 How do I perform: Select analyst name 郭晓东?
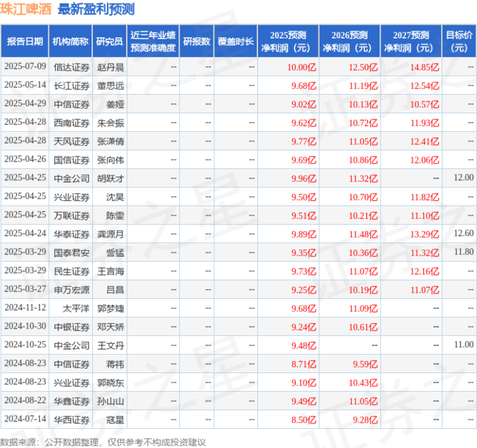click(x=110, y=382)
